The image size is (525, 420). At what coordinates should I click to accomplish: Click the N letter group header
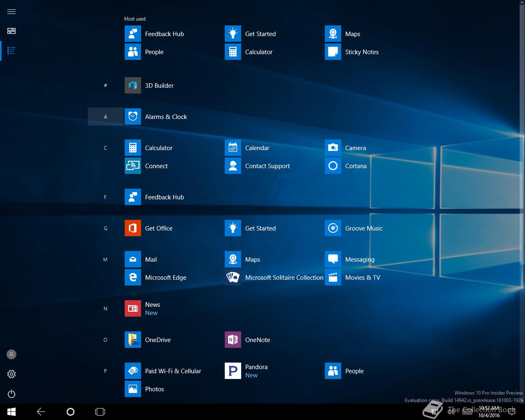(x=105, y=308)
